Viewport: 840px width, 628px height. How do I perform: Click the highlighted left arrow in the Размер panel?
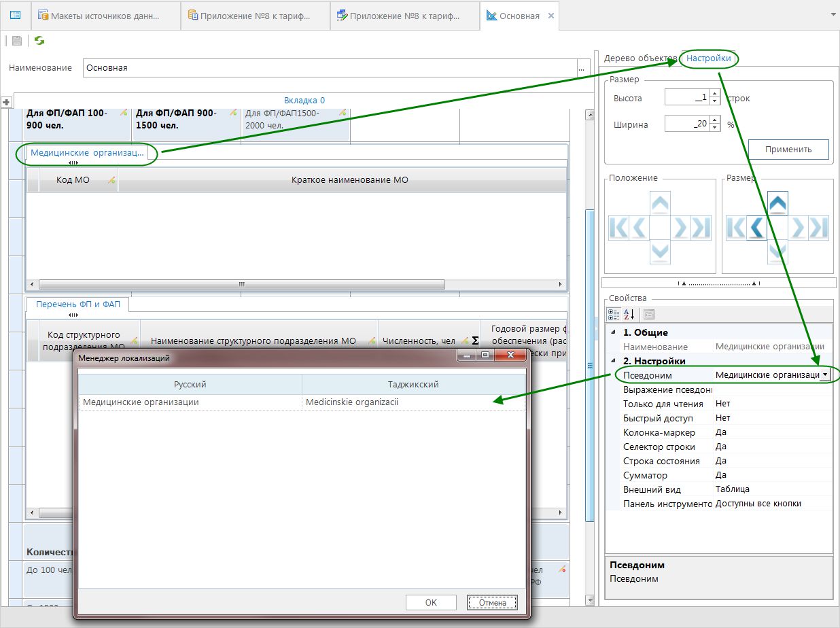click(x=756, y=227)
